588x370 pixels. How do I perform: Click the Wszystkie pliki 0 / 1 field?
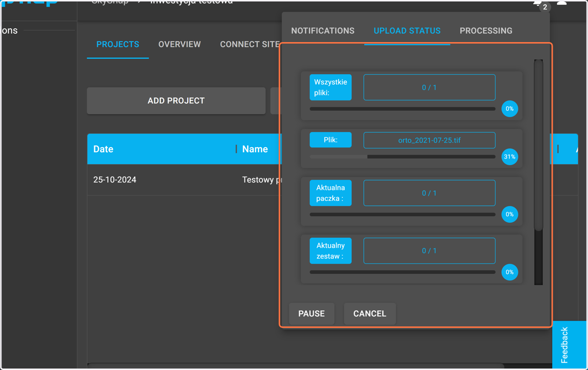click(x=429, y=88)
